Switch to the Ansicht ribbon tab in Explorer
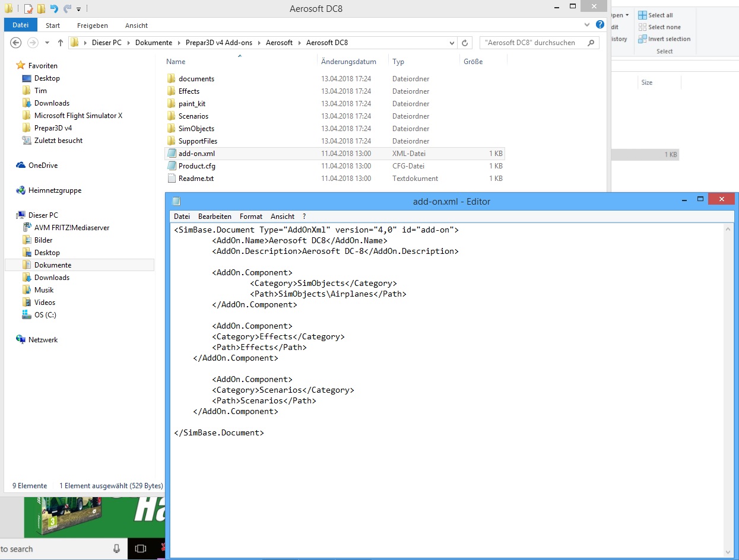 (137, 26)
